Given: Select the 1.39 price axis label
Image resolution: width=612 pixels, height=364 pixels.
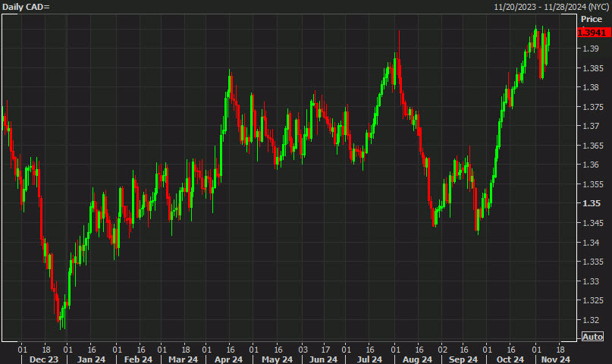Looking at the screenshot, I should (591, 49).
